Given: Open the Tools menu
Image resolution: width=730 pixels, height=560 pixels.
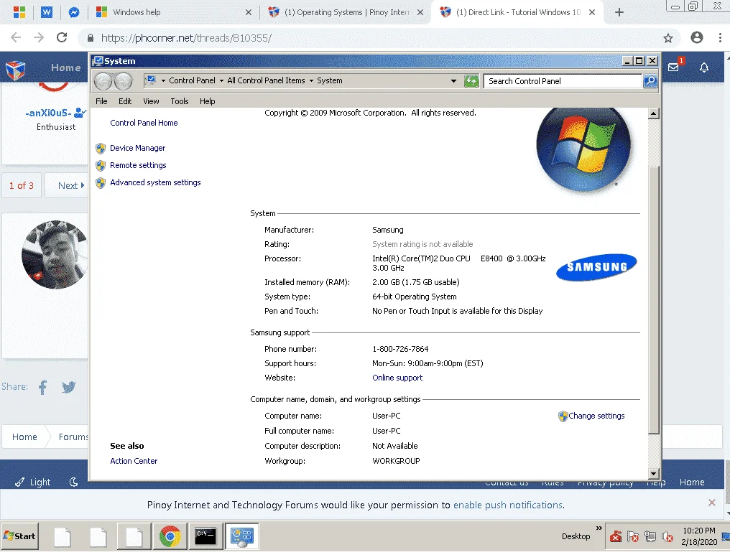Looking at the screenshot, I should tap(179, 101).
